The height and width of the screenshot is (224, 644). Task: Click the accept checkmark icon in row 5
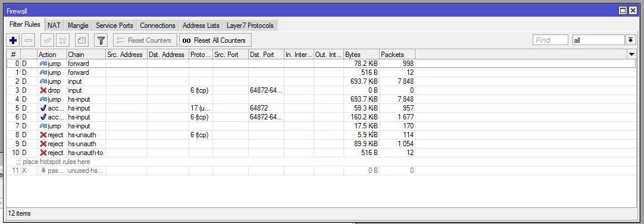point(43,108)
